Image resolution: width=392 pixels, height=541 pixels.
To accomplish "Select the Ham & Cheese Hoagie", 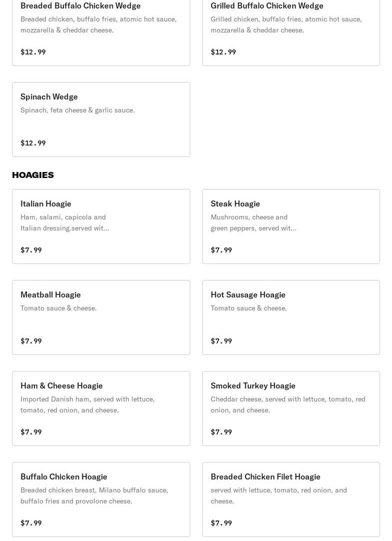I will click(101, 408).
